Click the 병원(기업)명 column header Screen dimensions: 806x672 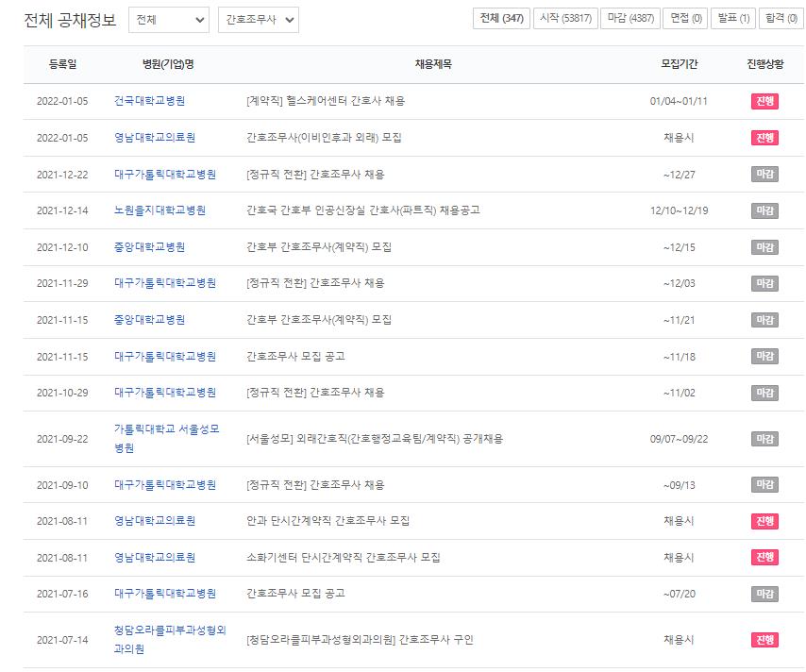168,64
